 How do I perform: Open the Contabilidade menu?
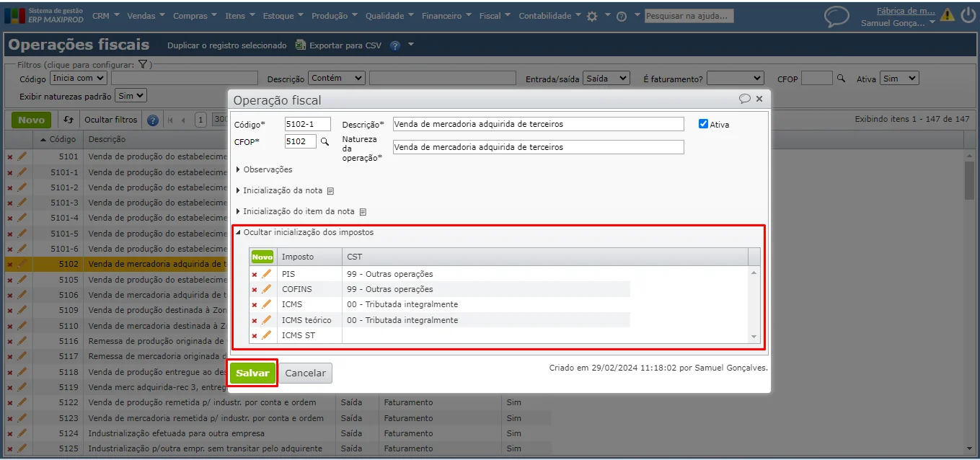tap(549, 15)
